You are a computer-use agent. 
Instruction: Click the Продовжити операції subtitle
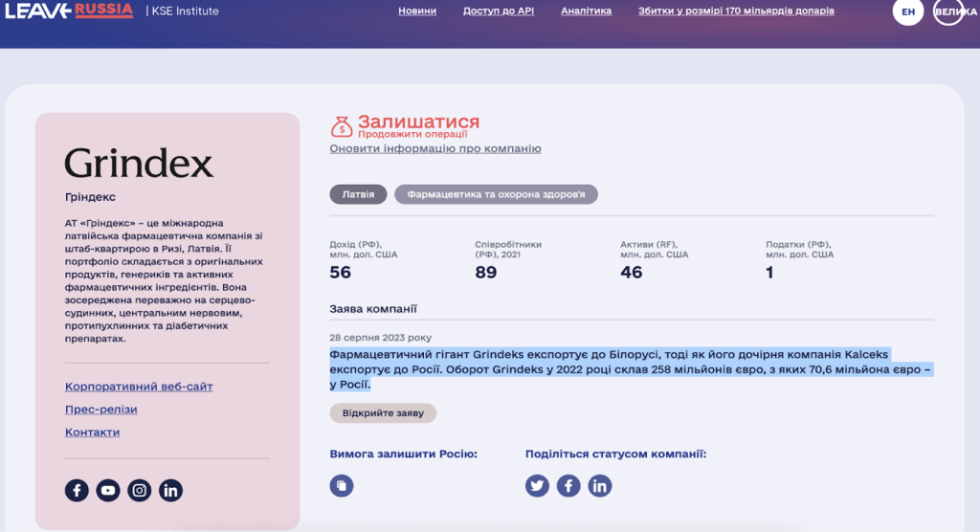pos(412,134)
